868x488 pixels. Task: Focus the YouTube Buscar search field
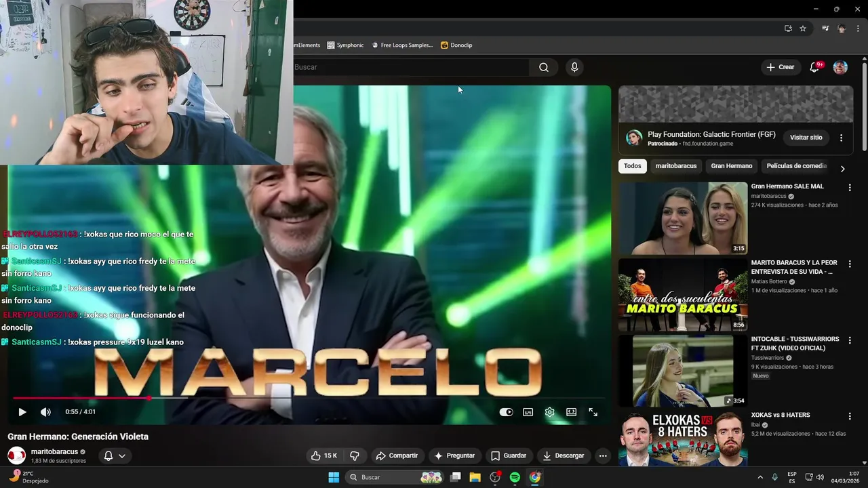pyautogui.click(x=411, y=67)
